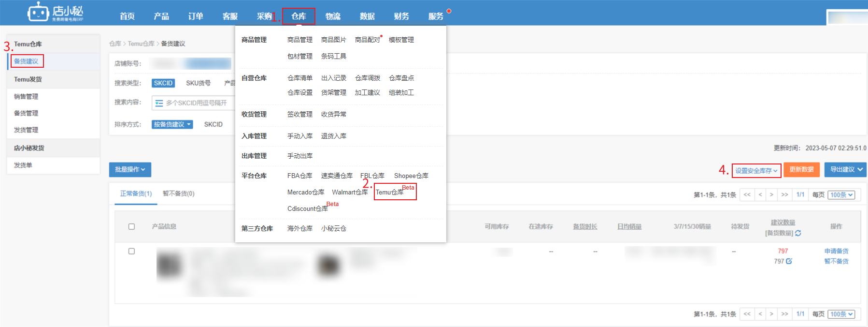
Task: Open the 仓库 top menu
Action: [299, 16]
